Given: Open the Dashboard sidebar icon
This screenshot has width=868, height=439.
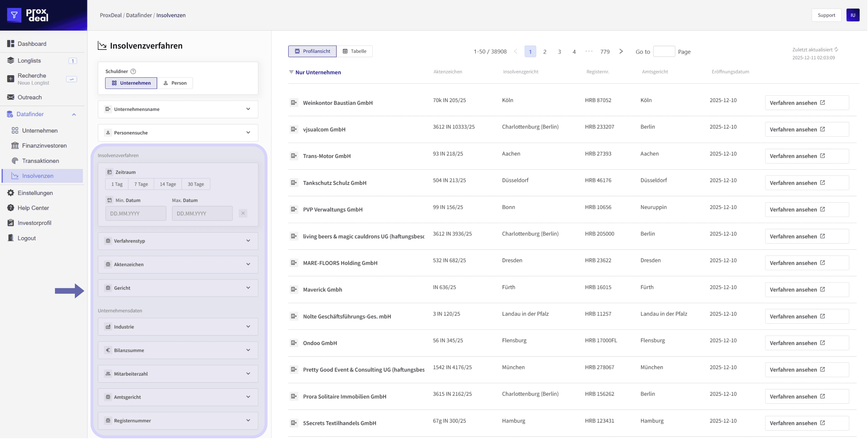Looking at the screenshot, I should click(11, 44).
